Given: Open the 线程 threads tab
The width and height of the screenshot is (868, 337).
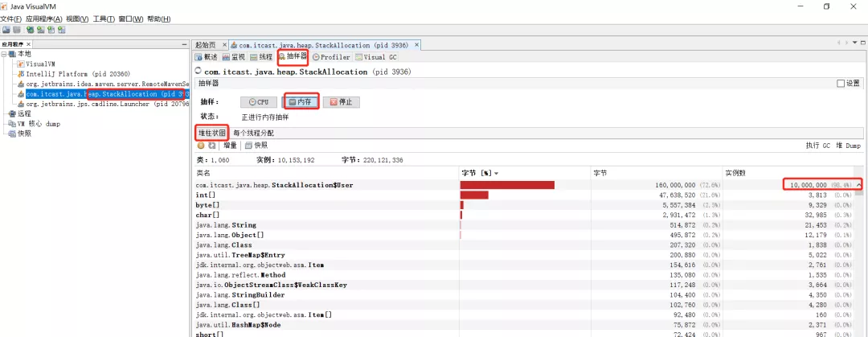Looking at the screenshot, I should pyautogui.click(x=262, y=56).
